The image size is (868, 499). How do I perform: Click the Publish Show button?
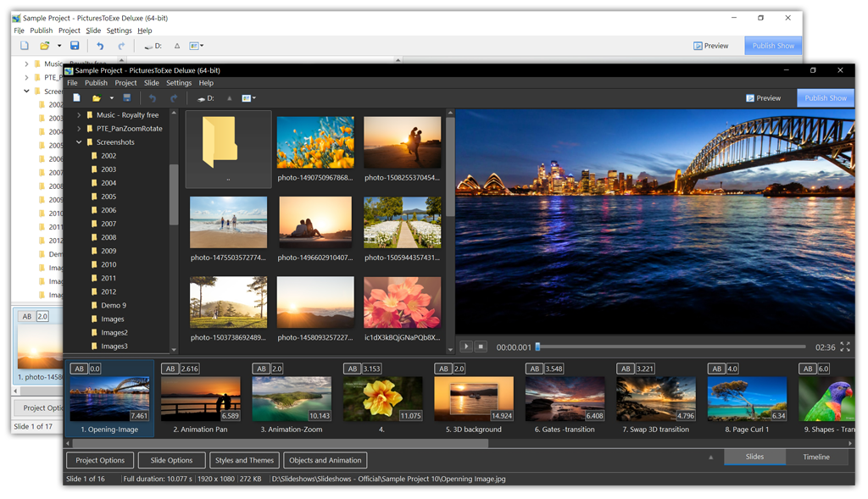coord(825,98)
